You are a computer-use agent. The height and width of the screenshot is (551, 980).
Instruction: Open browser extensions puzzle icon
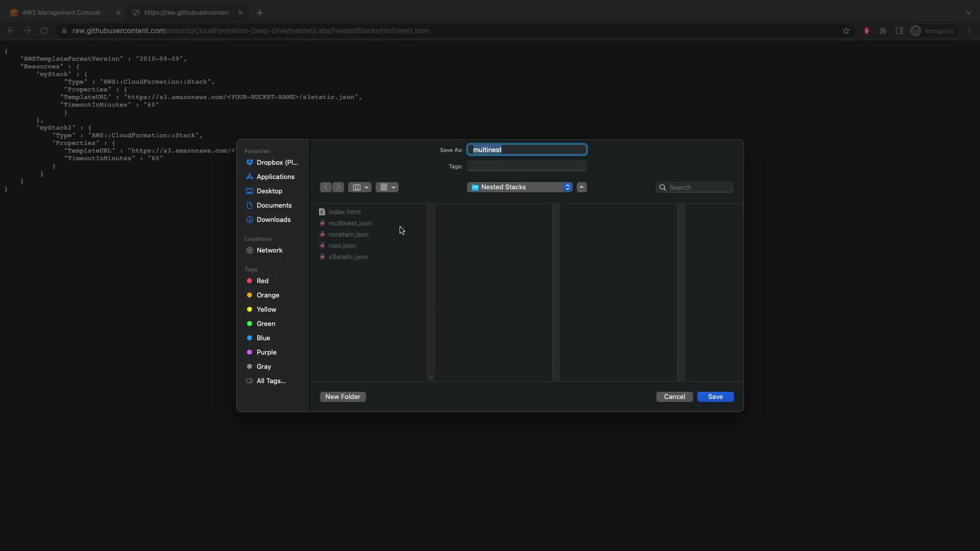(883, 31)
